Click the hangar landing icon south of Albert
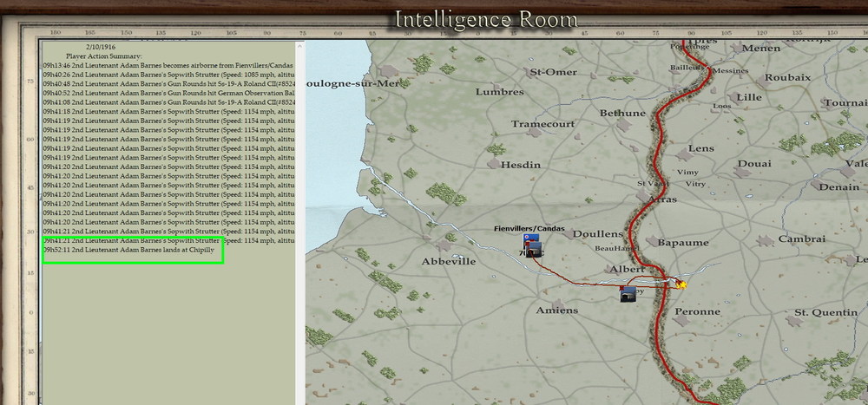 pyautogui.click(x=628, y=294)
